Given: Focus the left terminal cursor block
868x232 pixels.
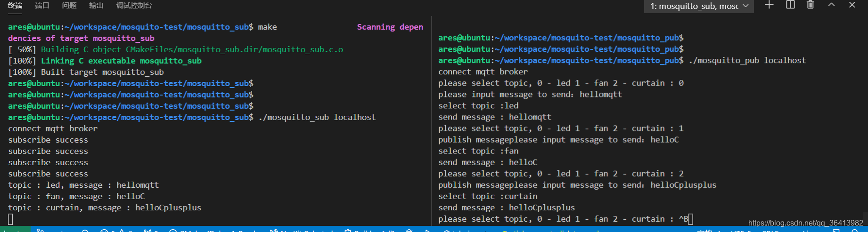Looking at the screenshot, I should (10, 219).
